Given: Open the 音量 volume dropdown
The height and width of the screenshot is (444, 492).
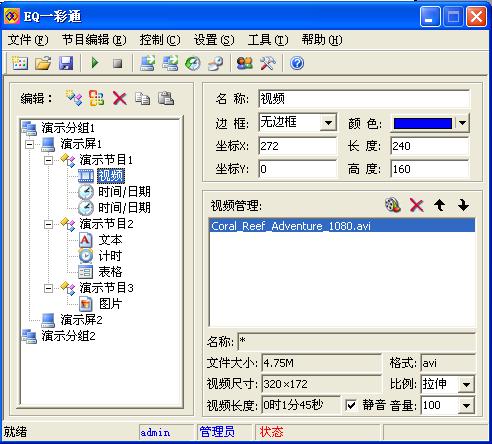Looking at the screenshot, I should point(466,406).
